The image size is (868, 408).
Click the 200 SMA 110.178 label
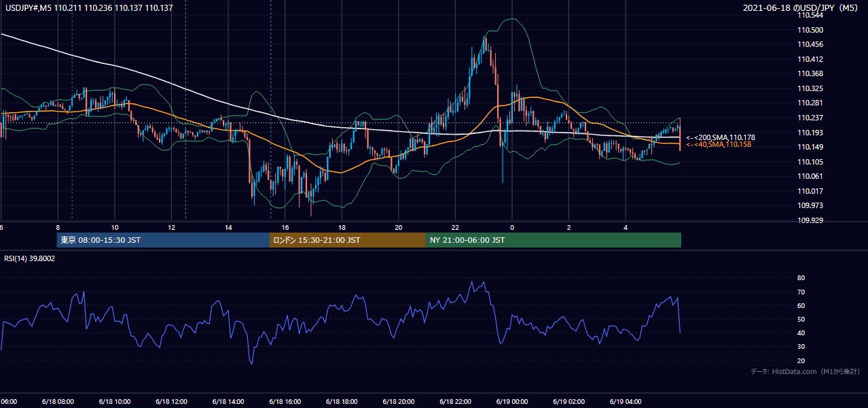pos(720,137)
